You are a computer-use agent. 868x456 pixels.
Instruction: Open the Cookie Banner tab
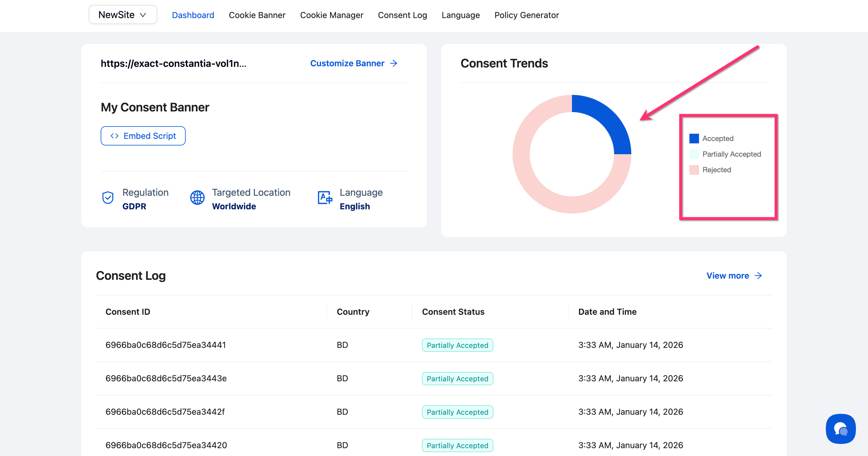[x=257, y=15]
